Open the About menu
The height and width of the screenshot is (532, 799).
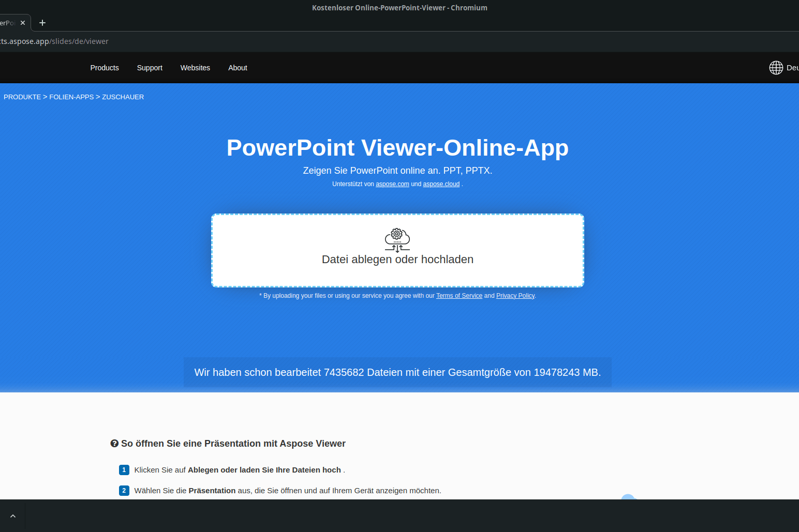click(238, 68)
